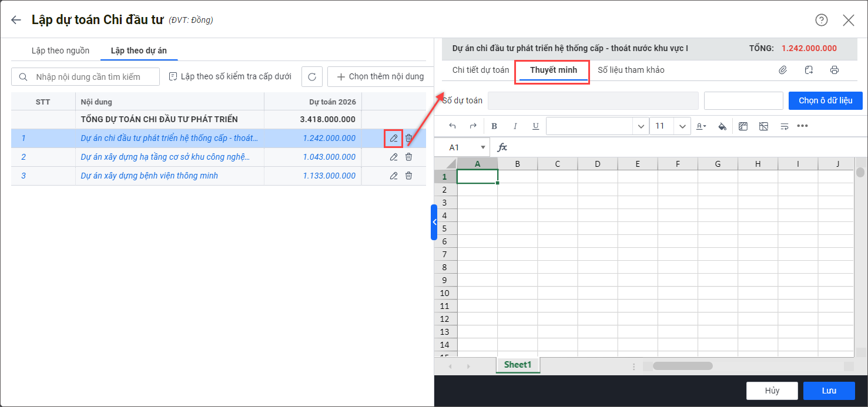Screen dimensions: 868x407
Task: Undo the last spreadsheet action
Action: tap(452, 126)
